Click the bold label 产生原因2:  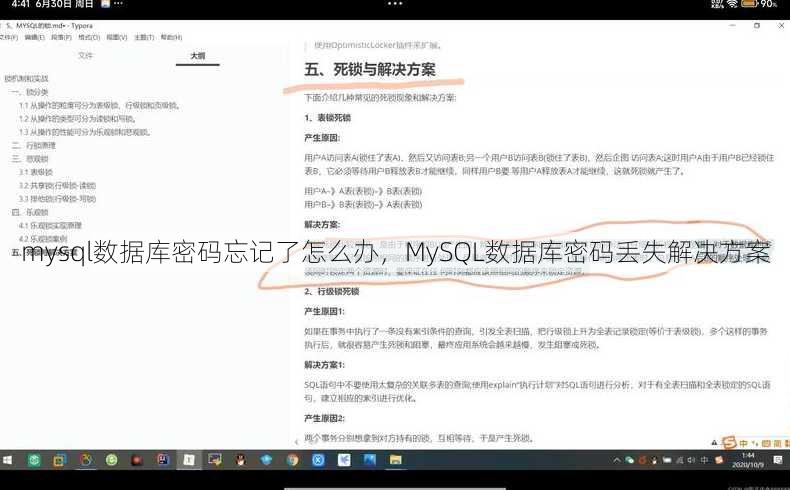tap(324, 418)
